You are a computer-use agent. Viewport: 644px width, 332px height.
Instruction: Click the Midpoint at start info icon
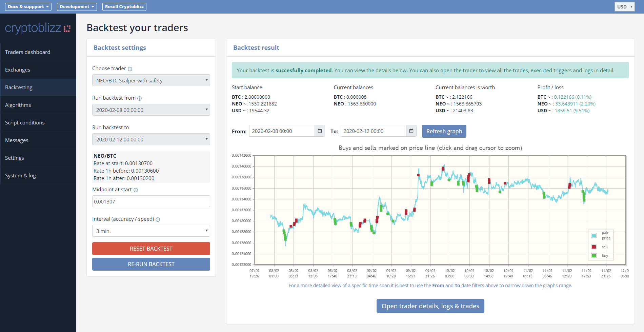[136, 190]
